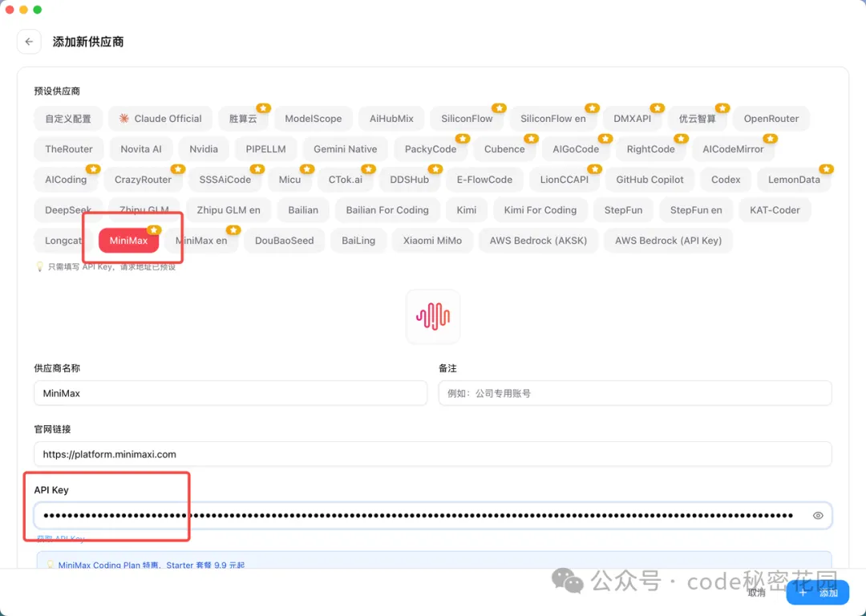The image size is (866, 616).
Task: Go back using the arrow button
Action: pos(30,42)
